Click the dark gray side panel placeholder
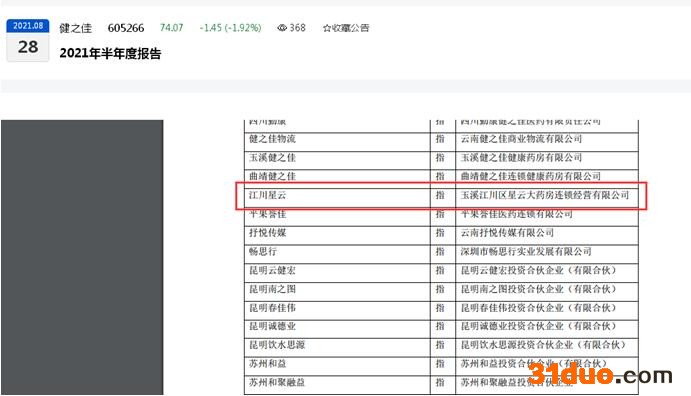This screenshot has width=691, height=396. click(82, 257)
